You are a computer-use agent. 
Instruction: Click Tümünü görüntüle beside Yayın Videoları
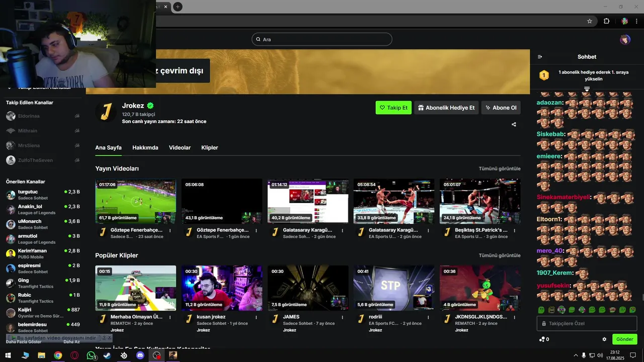(499, 169)
